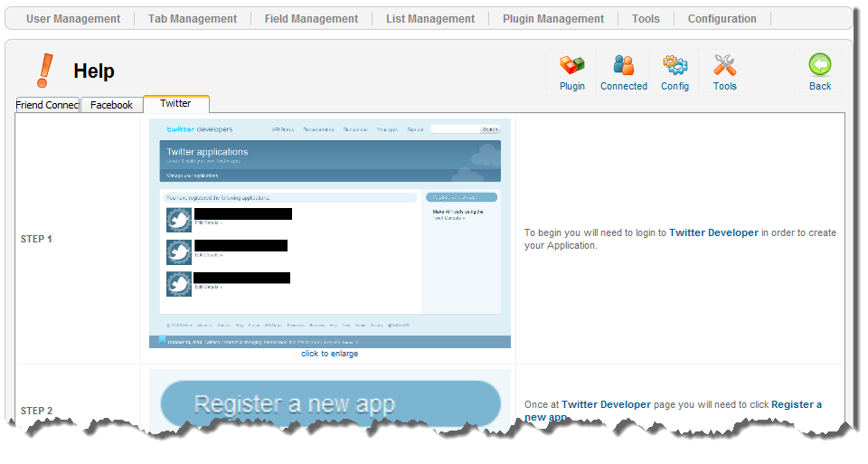Click the Step 1 Twitter applications screenshot
The width and height of the screenshot is (868, 464).
(x=330, y=233)
